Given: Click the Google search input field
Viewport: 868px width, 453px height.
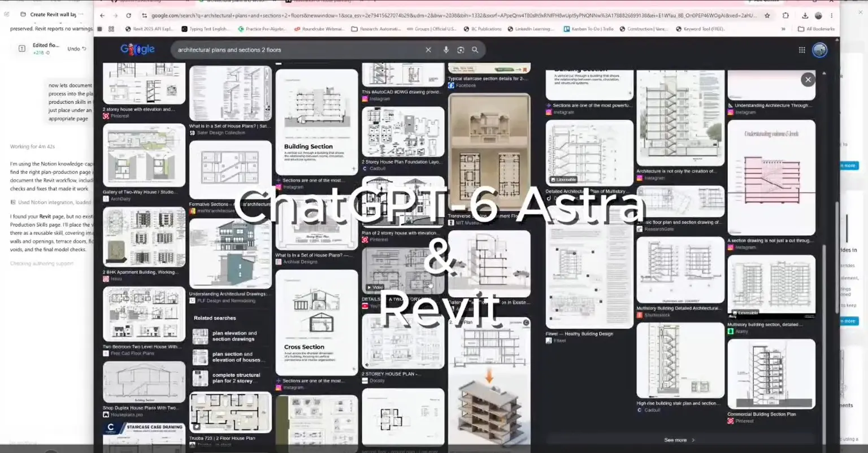Looking at the screenshot, I should pos(300,50).
